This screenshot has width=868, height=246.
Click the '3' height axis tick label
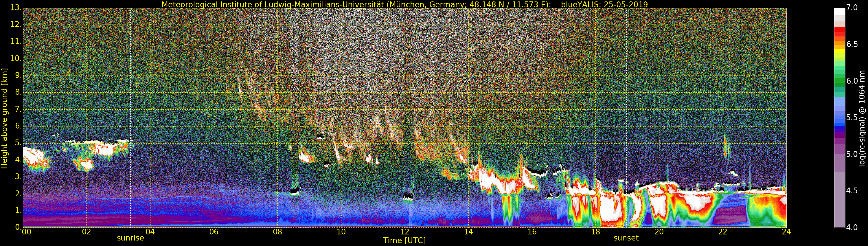coord(18,177)
